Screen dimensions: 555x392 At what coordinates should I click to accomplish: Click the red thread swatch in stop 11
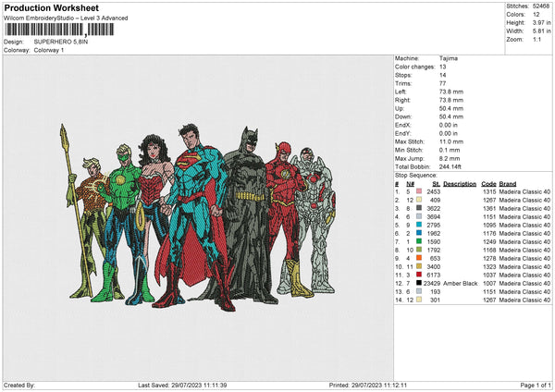coord(420,275)
